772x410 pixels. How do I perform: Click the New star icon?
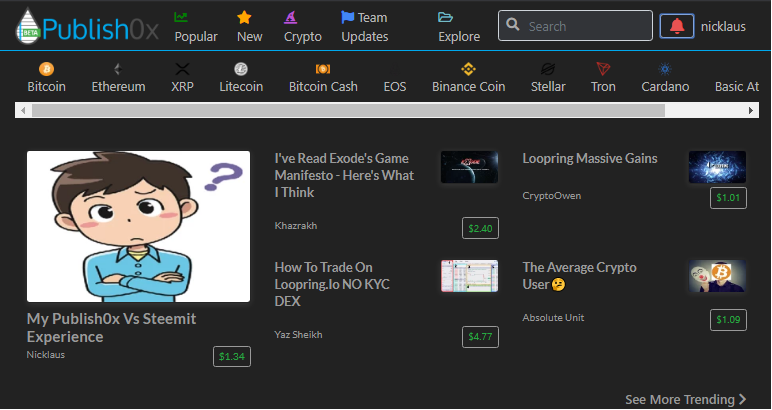point(244,17)
